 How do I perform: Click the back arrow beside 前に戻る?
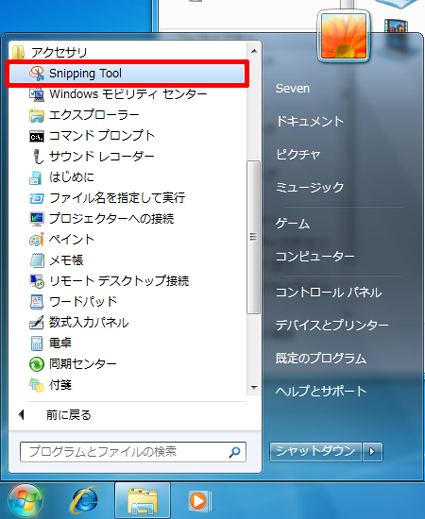tap(22, 415)
